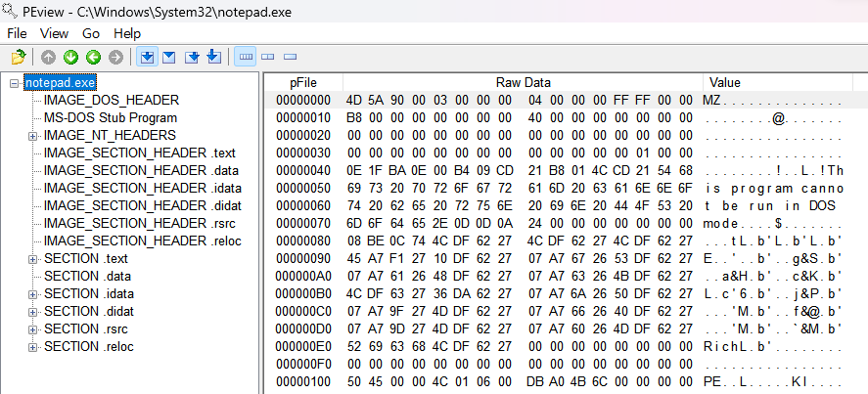Open the File menu
The height and width of the screenshot is (394, 868).
tap(18, 34)
